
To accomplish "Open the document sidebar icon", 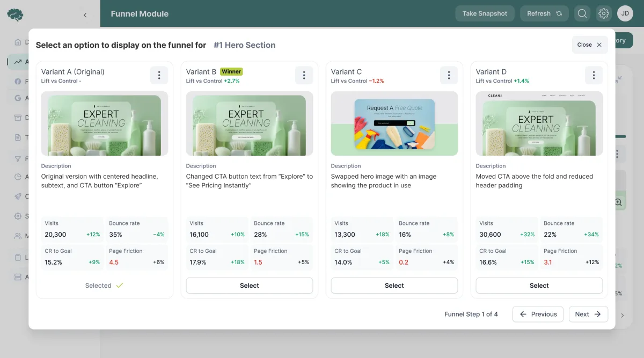I will pos(18,137).
